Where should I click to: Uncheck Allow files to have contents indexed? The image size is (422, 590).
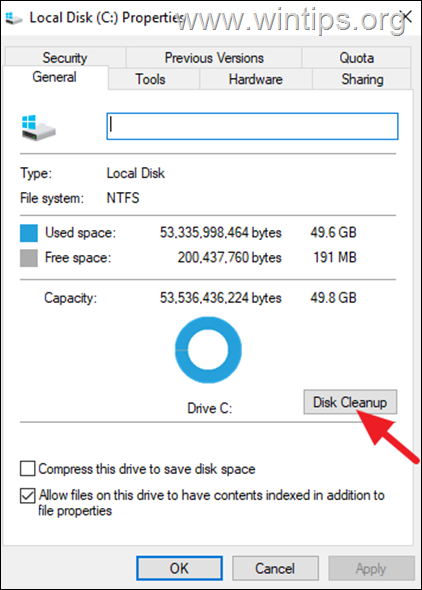(x=28, y=496)
